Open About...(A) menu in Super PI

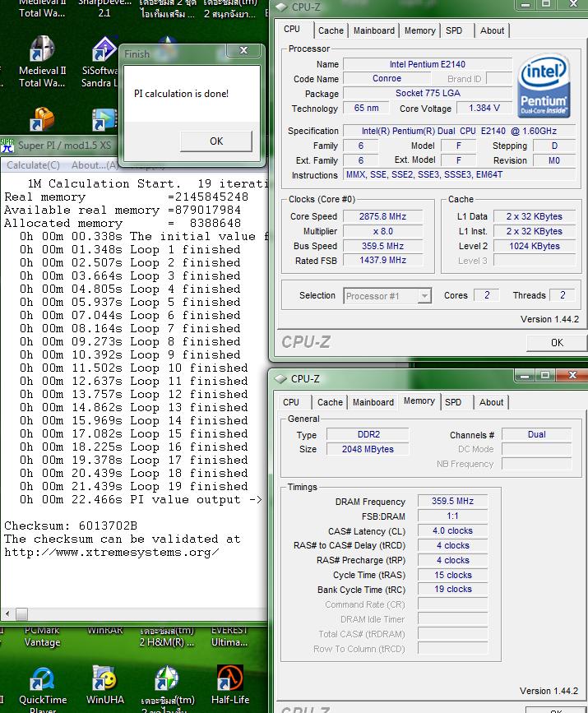[95, 165]
